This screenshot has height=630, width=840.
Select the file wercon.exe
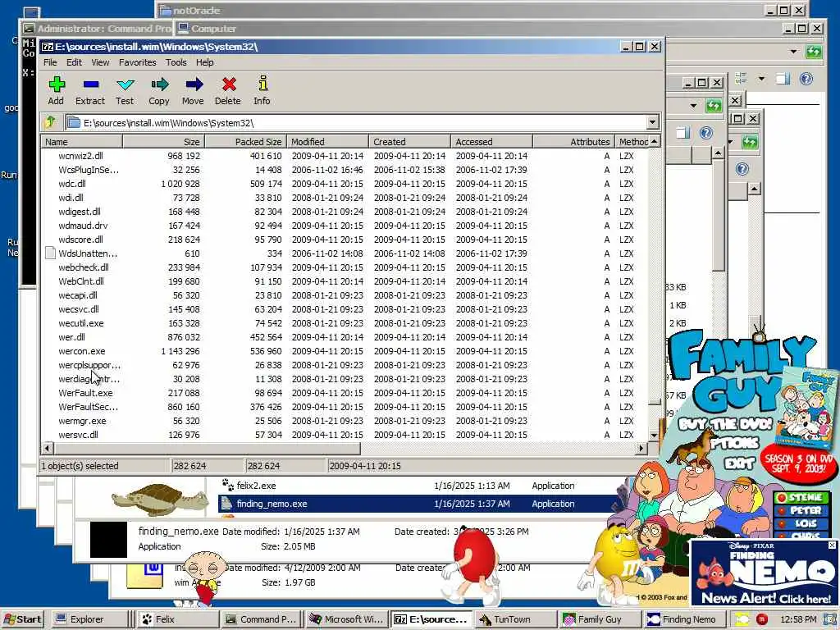(81, 351)
